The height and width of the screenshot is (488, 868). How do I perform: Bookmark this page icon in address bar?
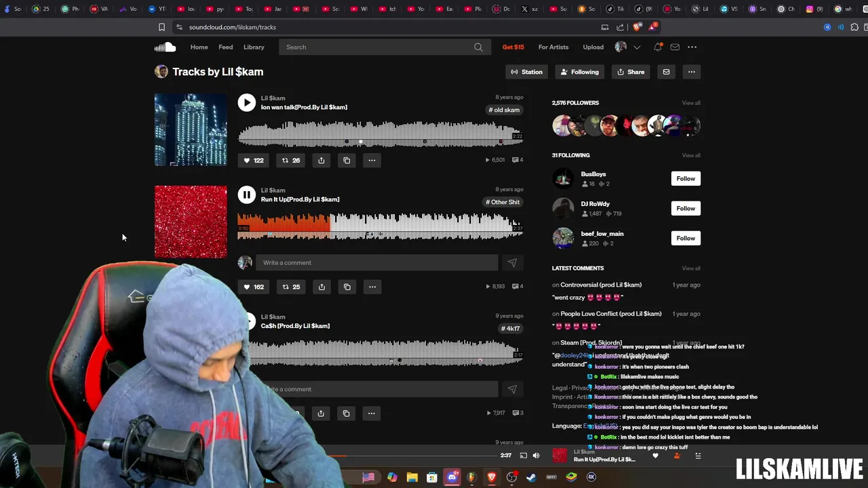(161, 27)
